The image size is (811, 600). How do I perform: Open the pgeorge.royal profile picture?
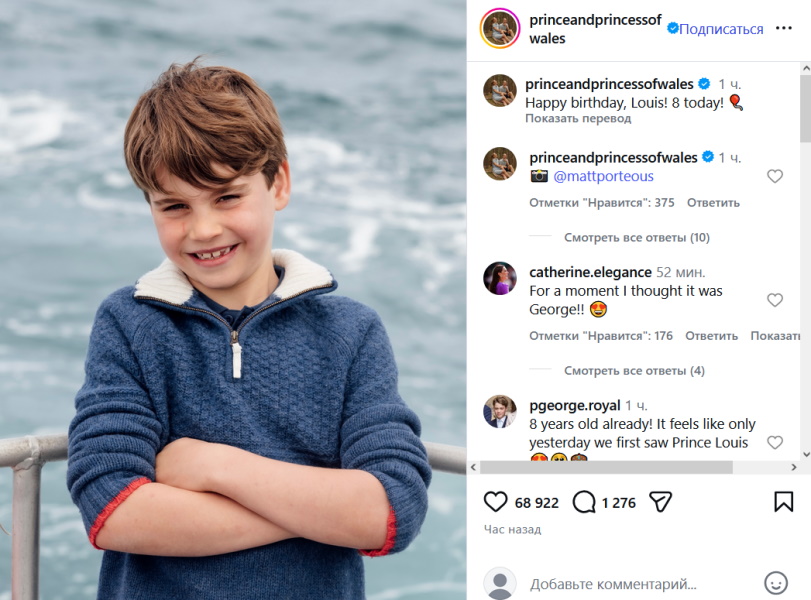tap(500, 412)
